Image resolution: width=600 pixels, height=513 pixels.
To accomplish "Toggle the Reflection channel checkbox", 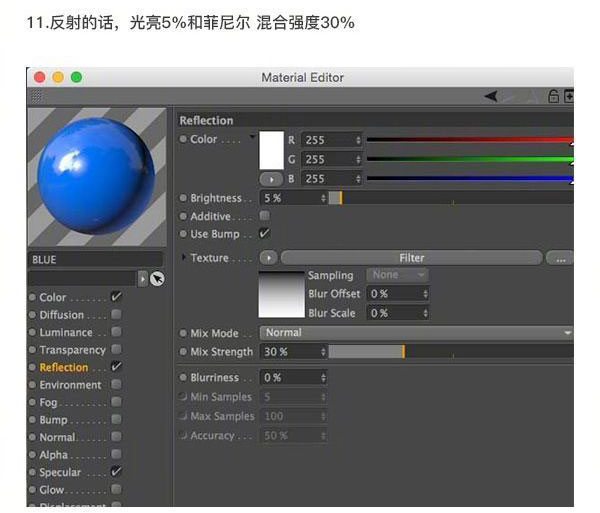I will (x=116, y=366).
